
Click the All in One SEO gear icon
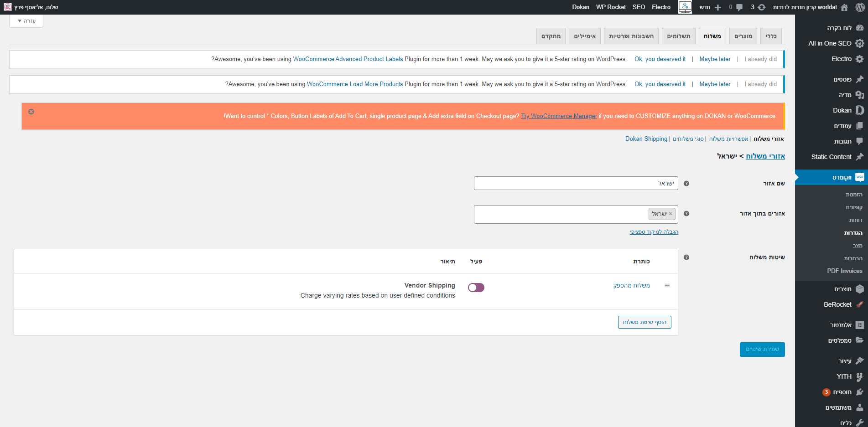[x=860, y=43]
